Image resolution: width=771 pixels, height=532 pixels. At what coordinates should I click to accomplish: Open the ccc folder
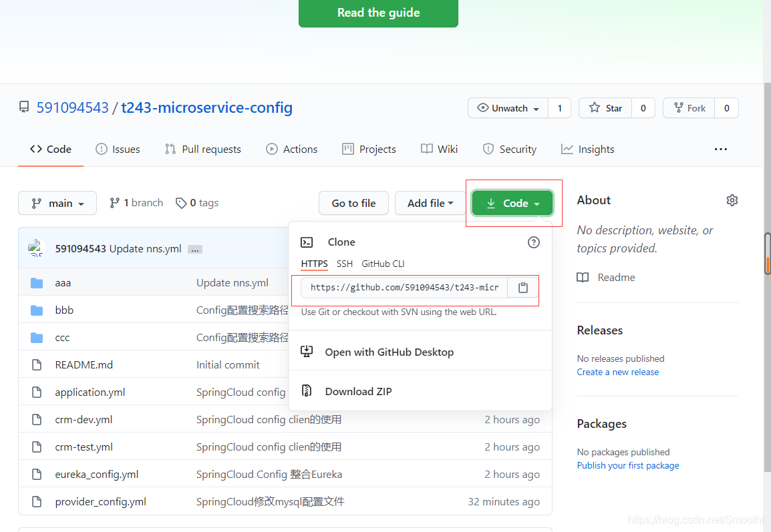62,338
